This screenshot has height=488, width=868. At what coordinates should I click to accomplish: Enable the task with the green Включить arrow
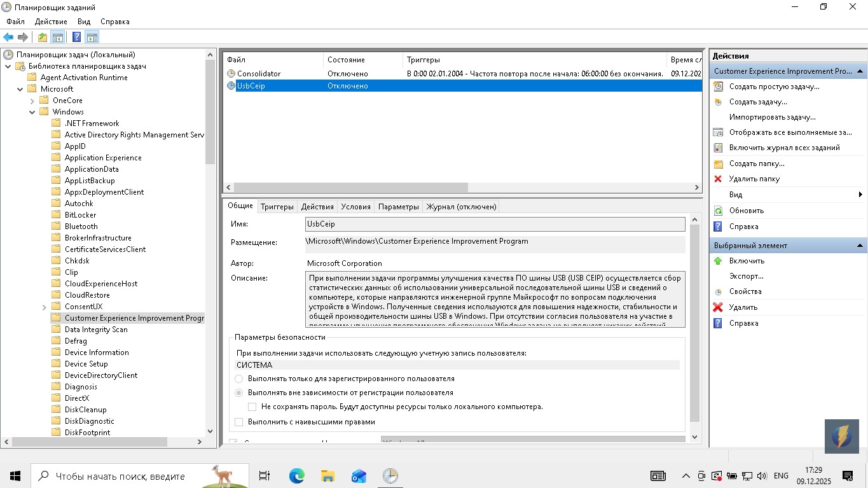click(718, 261)
